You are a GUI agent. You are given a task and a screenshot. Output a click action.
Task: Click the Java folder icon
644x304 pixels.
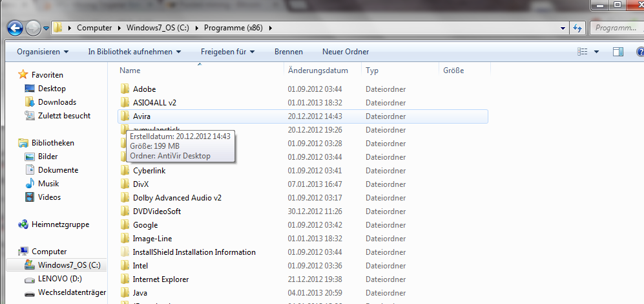125,292
